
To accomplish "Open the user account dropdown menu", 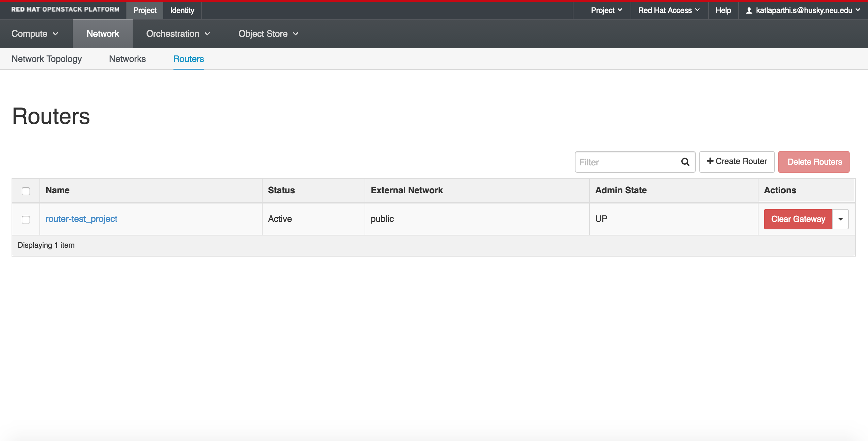I will coord(803,10).
